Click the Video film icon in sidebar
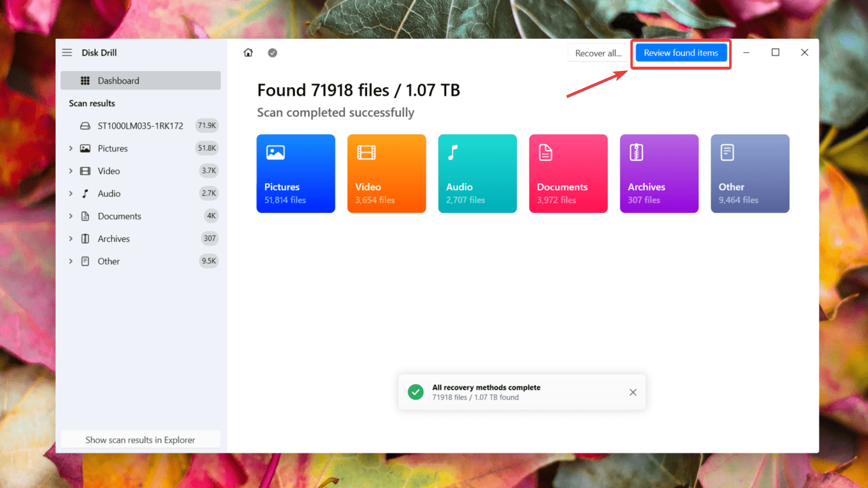Screen dimensions: 868x488 tap(85, 171)
